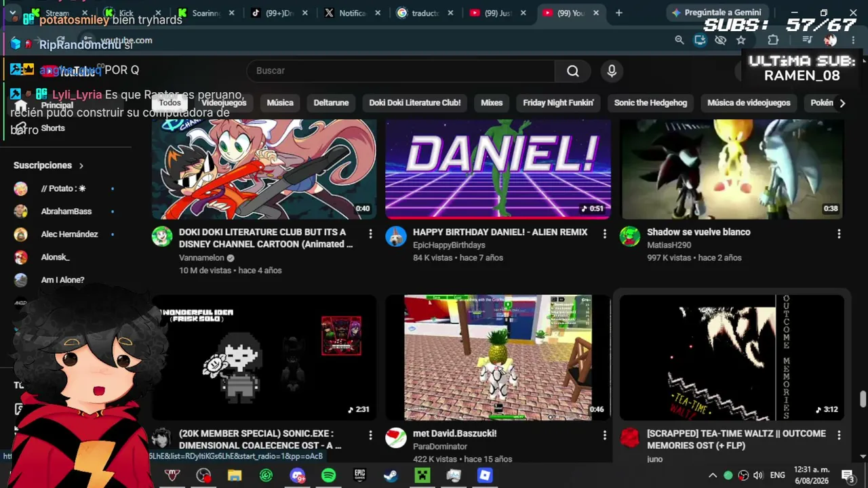The height and width of the screenshot is (488, 868).
Task: Click the page vertical scrollbar thumb
Action: [863, 399]
